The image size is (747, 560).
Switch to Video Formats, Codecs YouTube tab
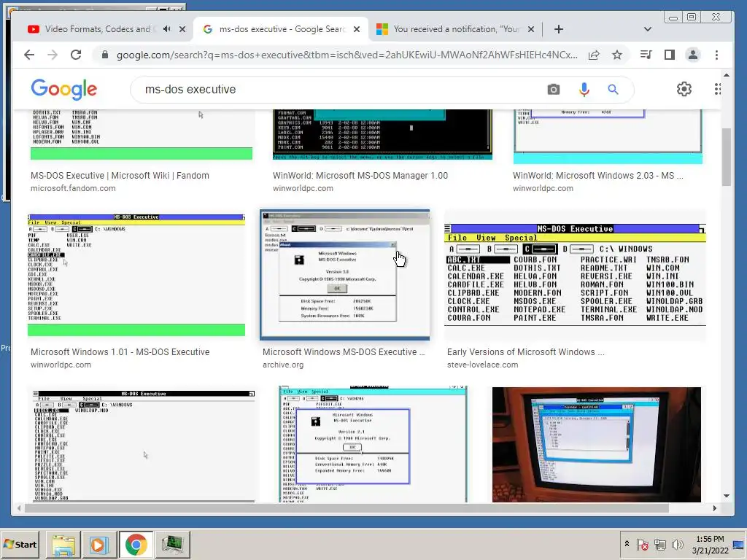pyautogui.click(x=98, y=29)
